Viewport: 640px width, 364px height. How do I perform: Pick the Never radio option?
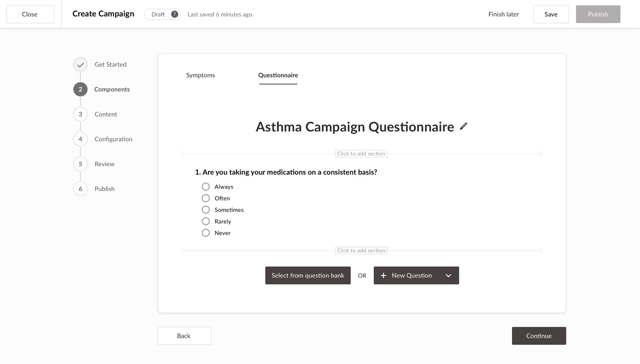(206, 233)
